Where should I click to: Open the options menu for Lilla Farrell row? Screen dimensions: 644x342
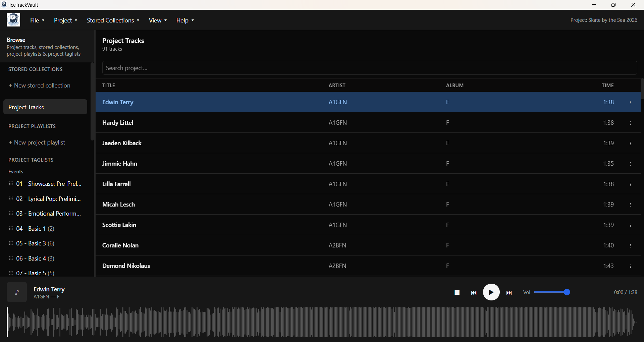[631, 184]
